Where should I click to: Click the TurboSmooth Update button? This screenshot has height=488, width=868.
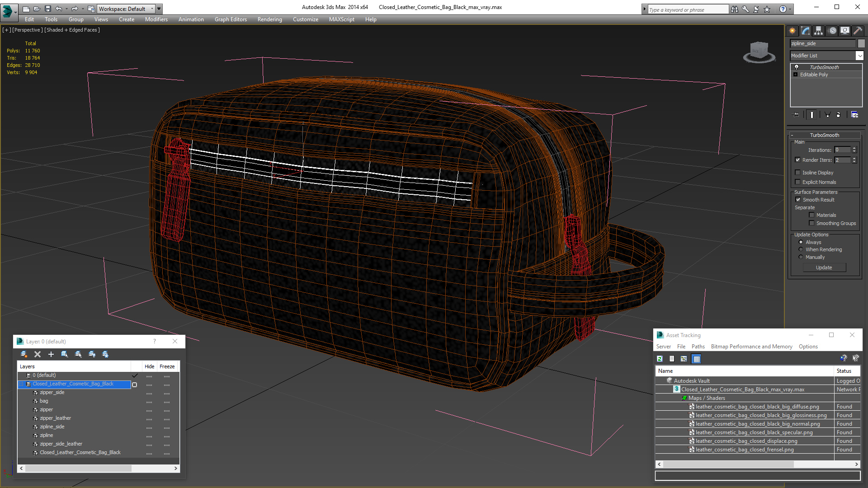tap(824, 267)
